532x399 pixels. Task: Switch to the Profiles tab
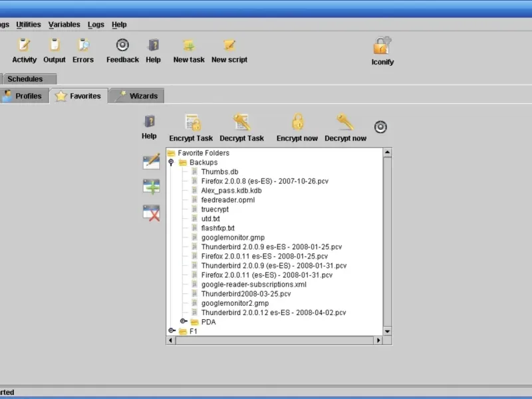click(24, 96)
